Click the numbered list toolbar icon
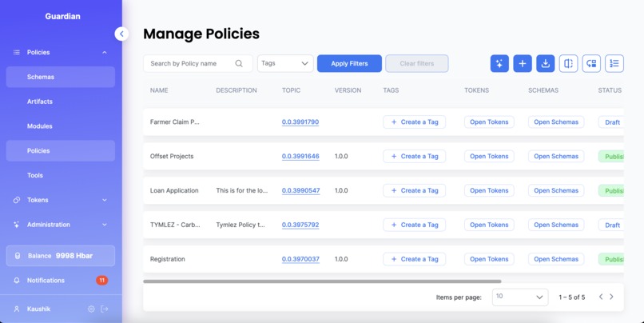 pos(614,64)
